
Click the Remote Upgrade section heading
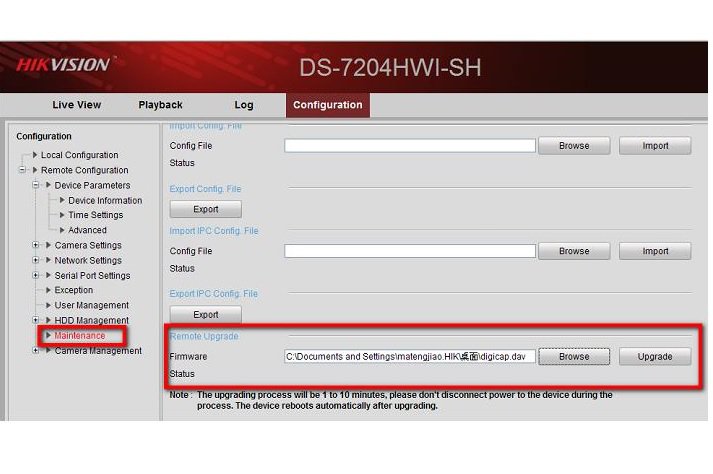coord(204,336)
